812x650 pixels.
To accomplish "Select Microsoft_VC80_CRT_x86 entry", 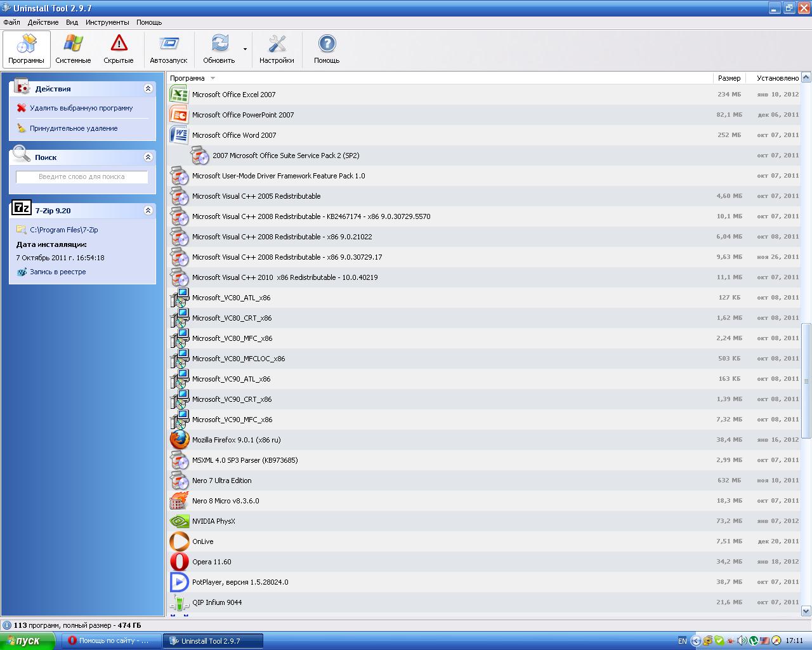I will point(484,318).
